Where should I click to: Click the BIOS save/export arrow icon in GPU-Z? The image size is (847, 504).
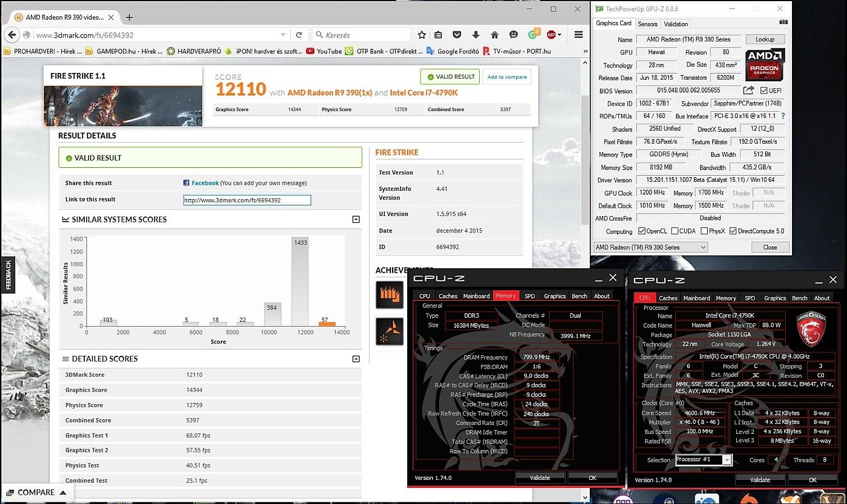[x=748, y=90]
